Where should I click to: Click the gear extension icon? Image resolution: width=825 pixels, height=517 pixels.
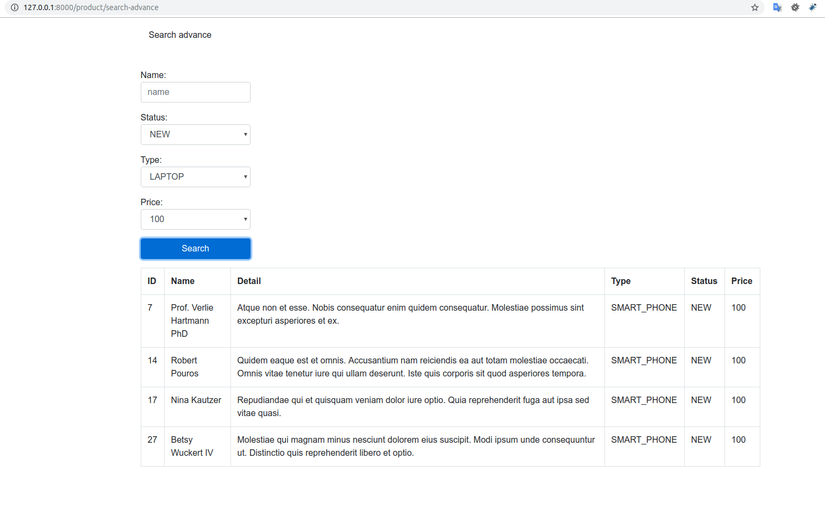tap(795, 7)
